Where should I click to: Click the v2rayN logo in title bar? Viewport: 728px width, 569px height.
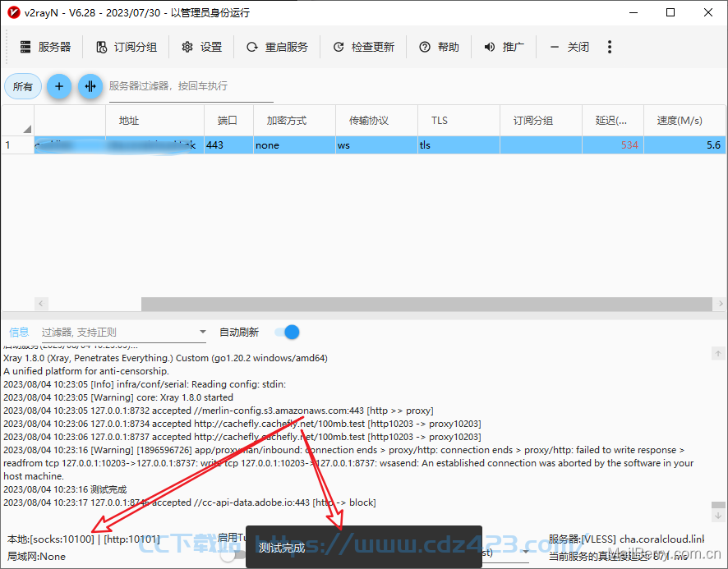coord(13,12)
